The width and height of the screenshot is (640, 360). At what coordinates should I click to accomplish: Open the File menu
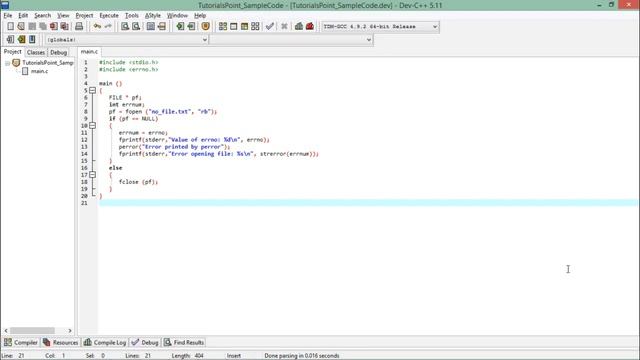tap(8, 16)
